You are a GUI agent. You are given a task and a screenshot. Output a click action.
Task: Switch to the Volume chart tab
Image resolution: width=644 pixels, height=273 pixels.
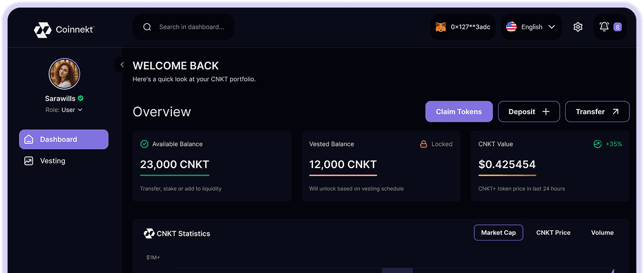pos(602,232)
